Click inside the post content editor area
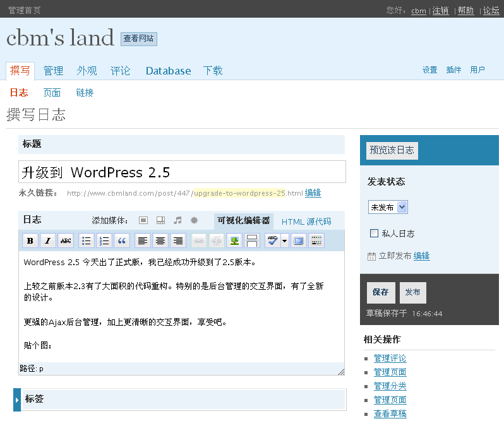 point(182,307)
